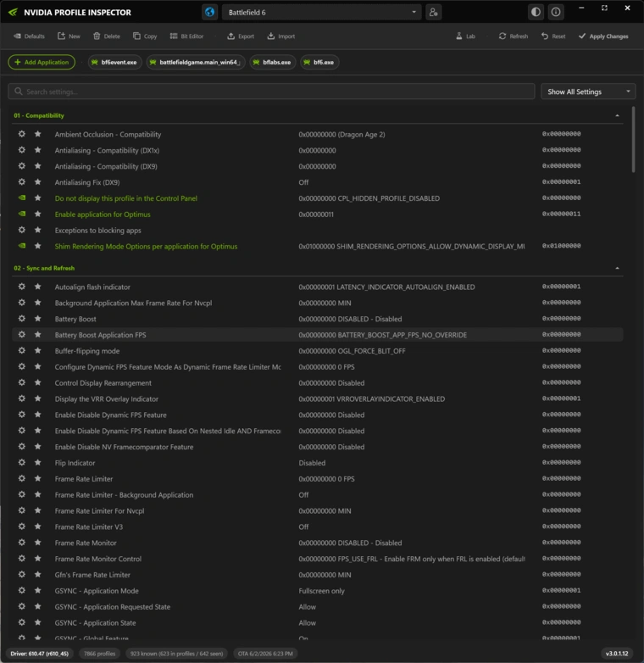Image resolution: width=644 pixels, height=663 pixels.
Task: Click the 923 known settings status badge
Action: pos(176,654)
